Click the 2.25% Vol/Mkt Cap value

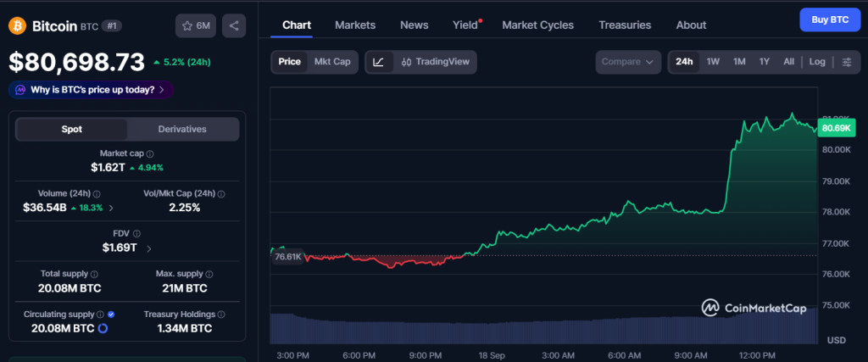pos(184,208)
